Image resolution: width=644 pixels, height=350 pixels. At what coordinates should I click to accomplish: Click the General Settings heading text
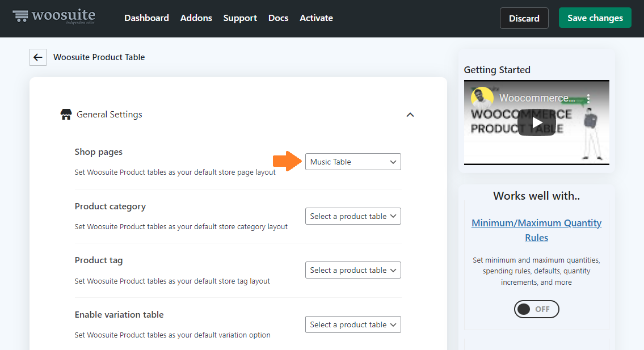[x=110, y=115]
